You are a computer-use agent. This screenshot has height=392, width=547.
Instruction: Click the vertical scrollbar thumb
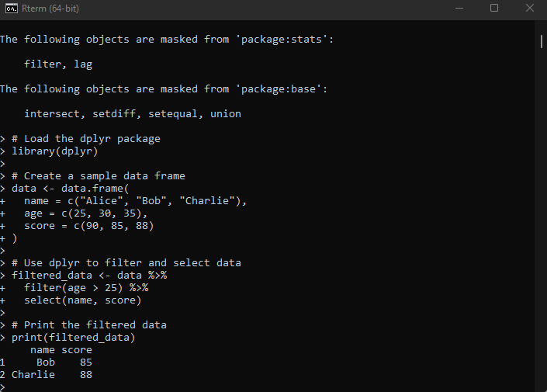[542, 41]
